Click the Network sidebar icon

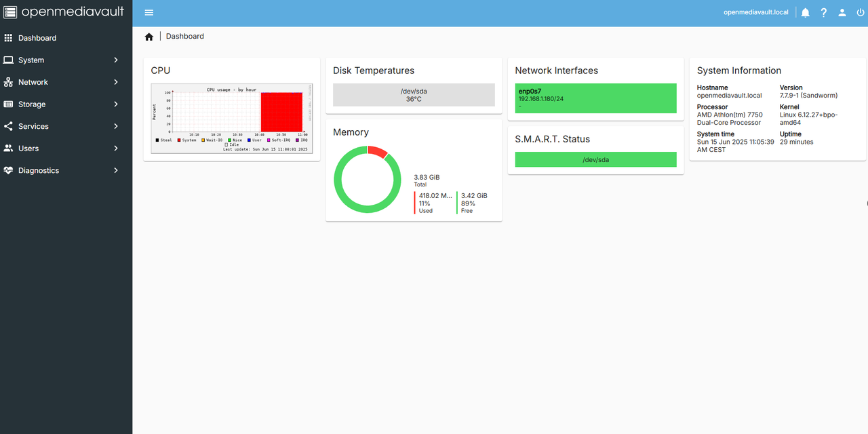click(x=8, y=82)
